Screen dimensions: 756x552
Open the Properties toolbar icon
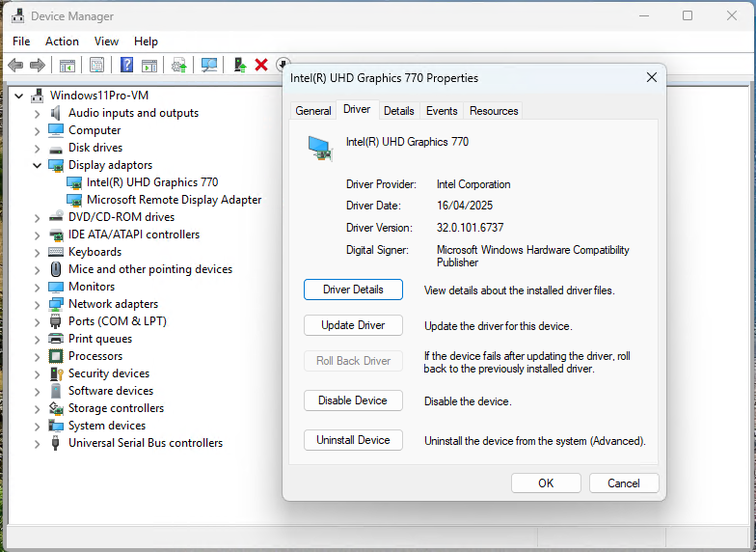96,66
